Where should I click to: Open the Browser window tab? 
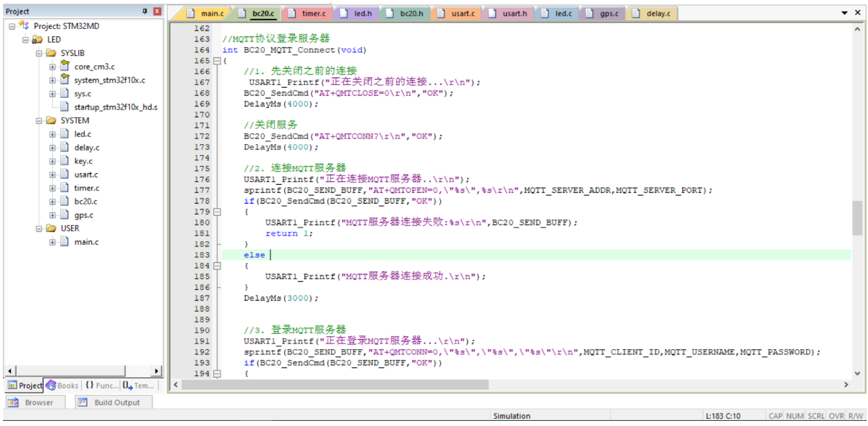[x=35, y=402]
